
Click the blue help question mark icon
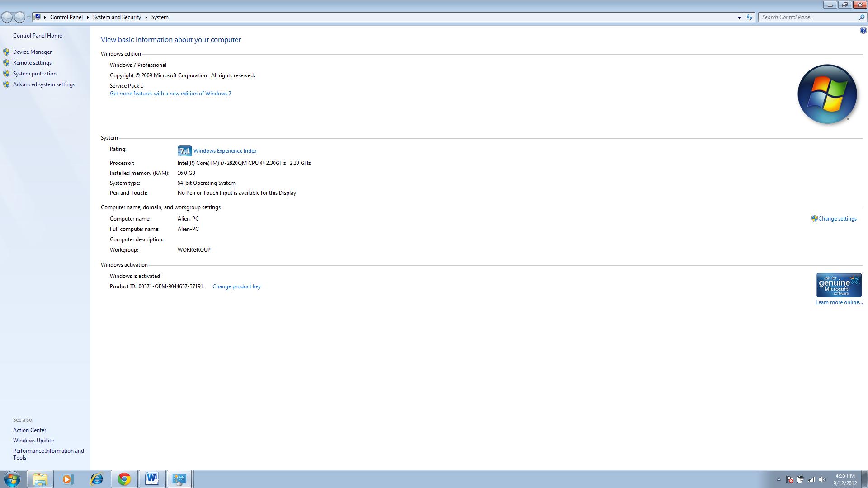(863, 31)
